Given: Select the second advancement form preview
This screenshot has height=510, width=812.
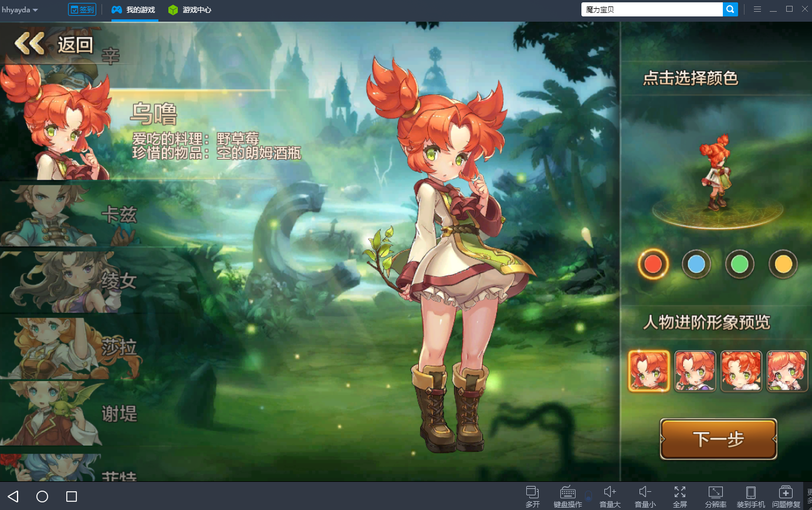Looking at the screenshot, I should tap(695, 371).
